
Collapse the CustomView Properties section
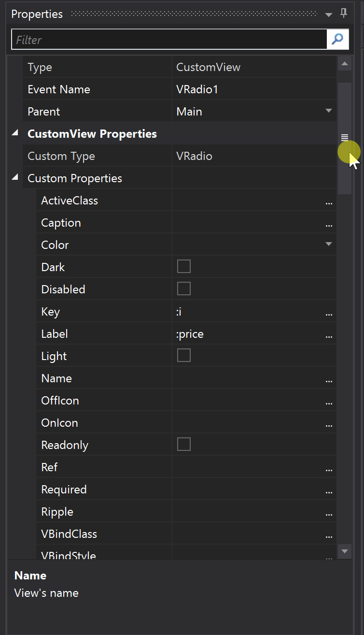pos(15,133)
